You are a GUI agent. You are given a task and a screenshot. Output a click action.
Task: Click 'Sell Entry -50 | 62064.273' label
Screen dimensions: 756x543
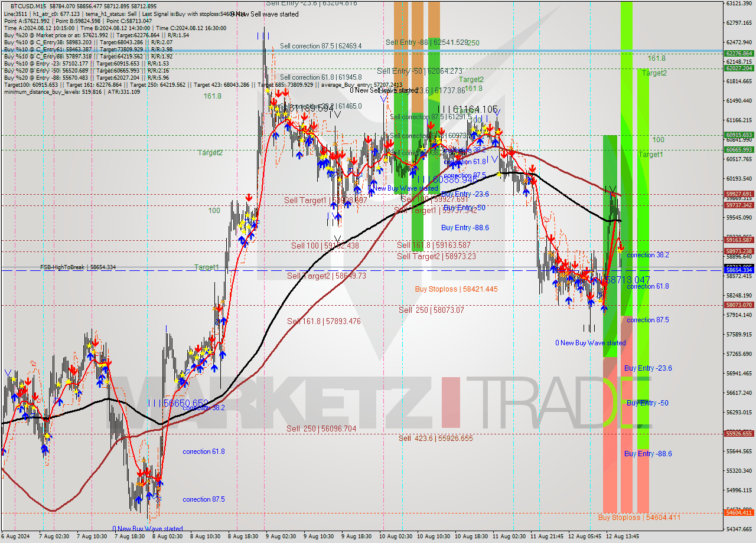coord(419,71)
